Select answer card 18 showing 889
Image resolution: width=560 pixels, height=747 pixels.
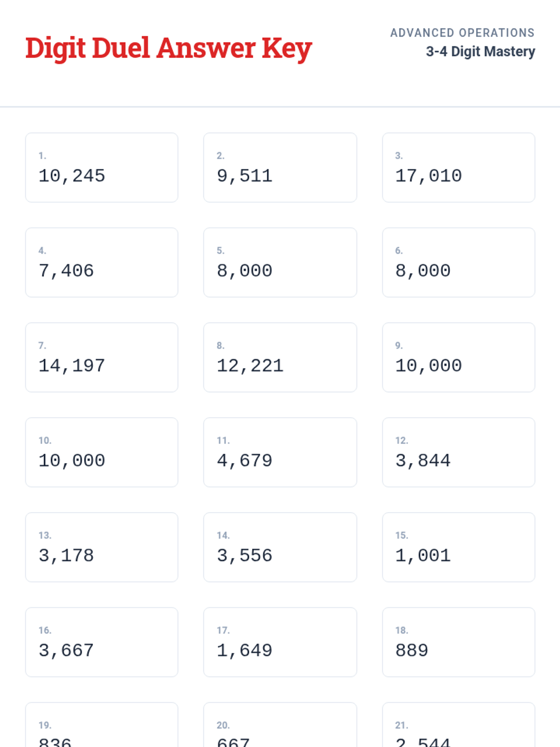[x=458, y=642]
